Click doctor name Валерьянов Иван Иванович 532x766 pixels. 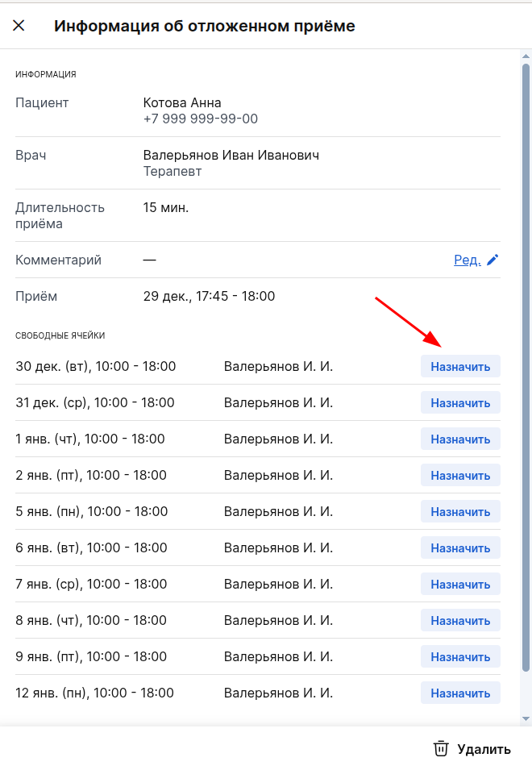(x=231, y=156)
